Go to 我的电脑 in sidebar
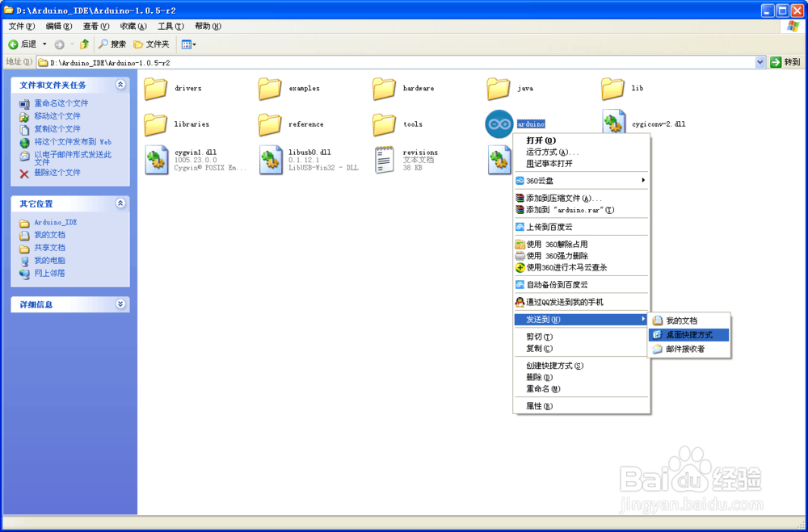Viewport: 808px width, 532px height. [49, 261]
